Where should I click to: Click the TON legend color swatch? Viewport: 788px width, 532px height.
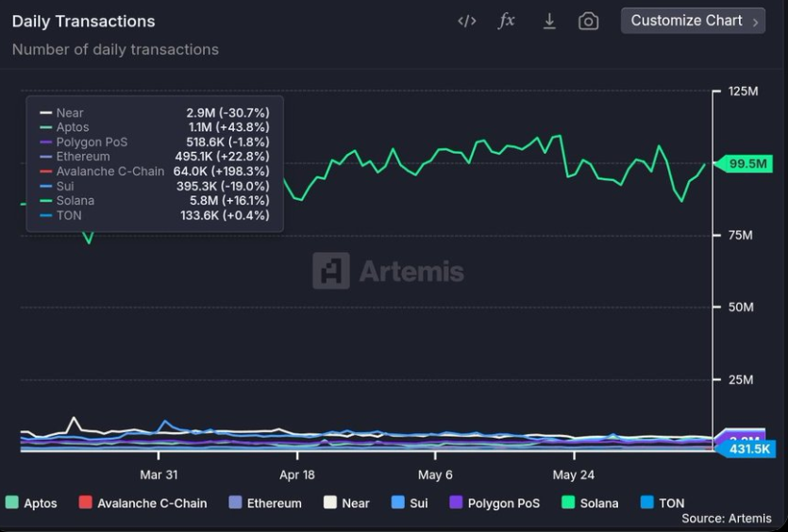tap(646, 503)
